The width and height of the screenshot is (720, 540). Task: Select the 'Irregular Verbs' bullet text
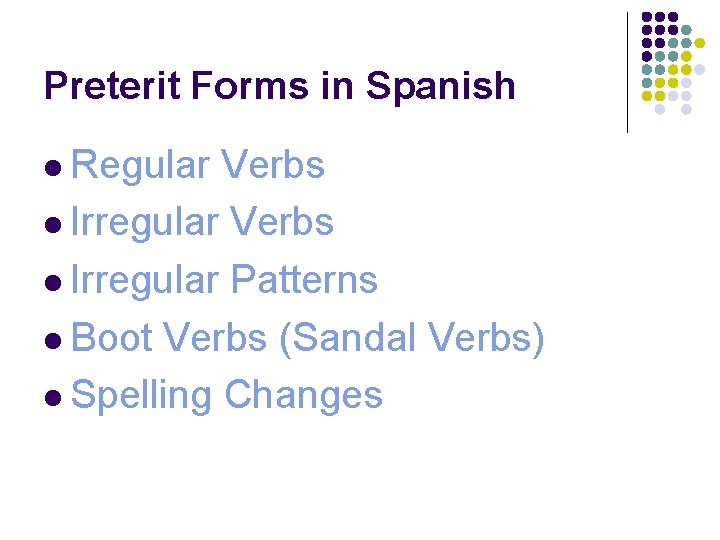(x=202, y=222)
